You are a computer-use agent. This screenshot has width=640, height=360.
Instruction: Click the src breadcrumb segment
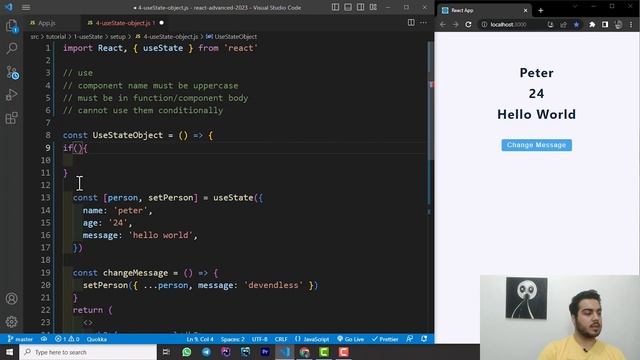coord(34,37)
